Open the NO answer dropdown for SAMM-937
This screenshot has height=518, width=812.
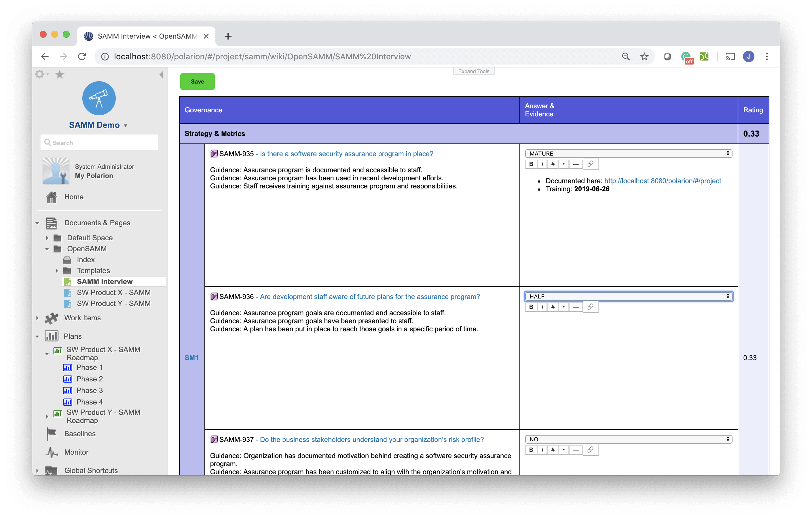point(629,439)
